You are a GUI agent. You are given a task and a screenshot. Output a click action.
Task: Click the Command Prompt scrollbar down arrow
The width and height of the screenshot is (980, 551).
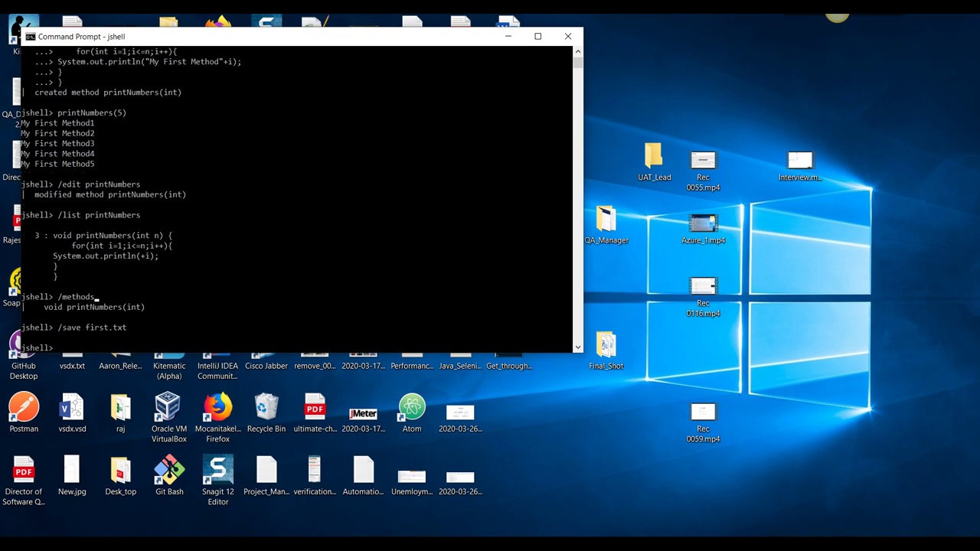(578, 347)
